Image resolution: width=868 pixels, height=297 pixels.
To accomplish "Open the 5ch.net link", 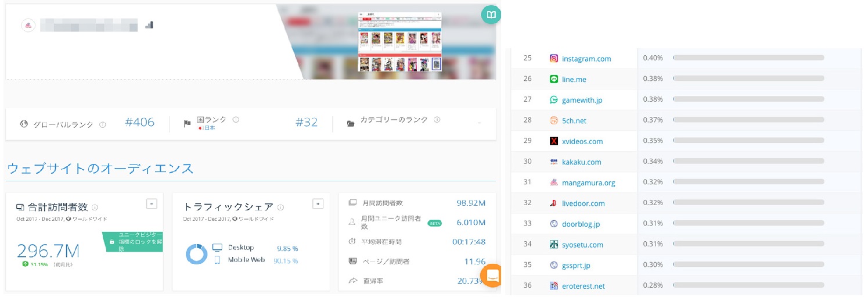I will [x=574, y=120].
